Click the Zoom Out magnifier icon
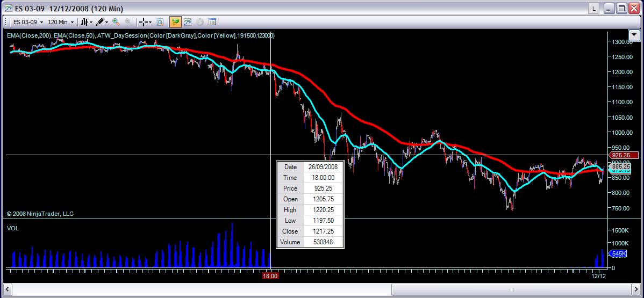 [128, 22]
